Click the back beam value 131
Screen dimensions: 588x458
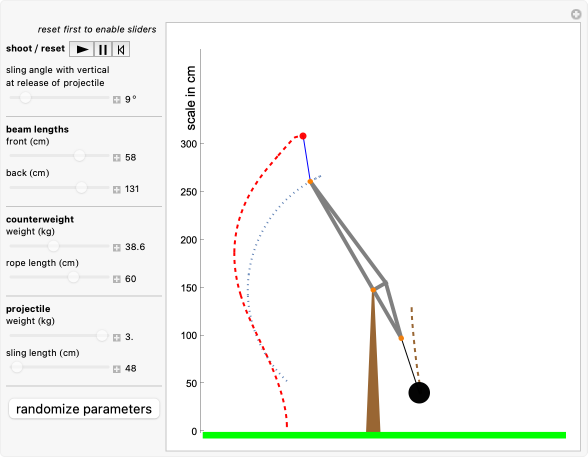(x=132, y=189)
